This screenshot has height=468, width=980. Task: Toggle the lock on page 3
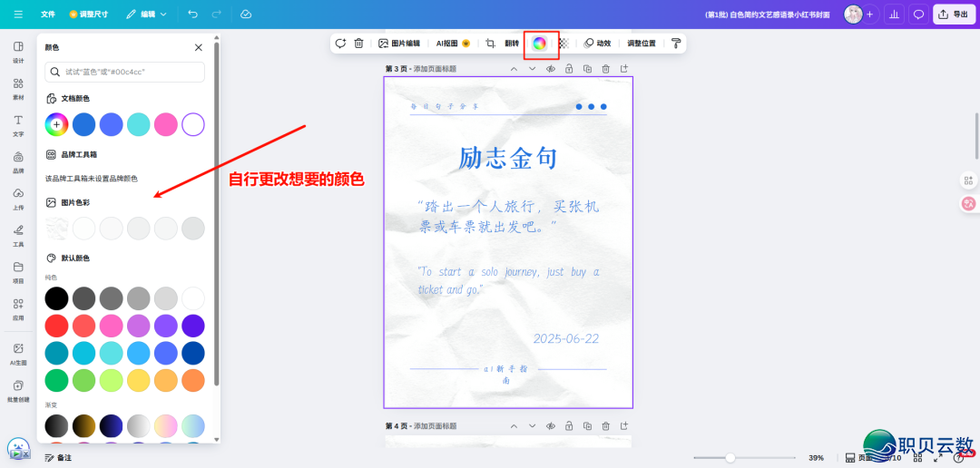pos(568,69)
